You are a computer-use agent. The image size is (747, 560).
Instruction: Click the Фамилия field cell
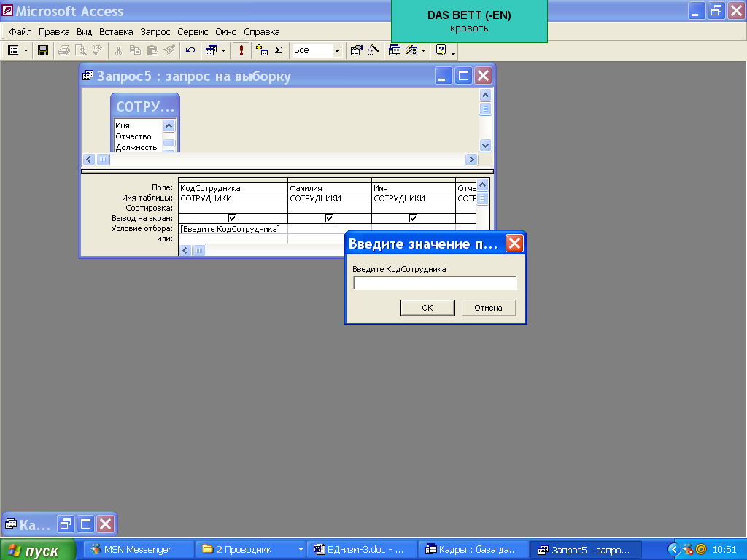click(x=330, y=188)
